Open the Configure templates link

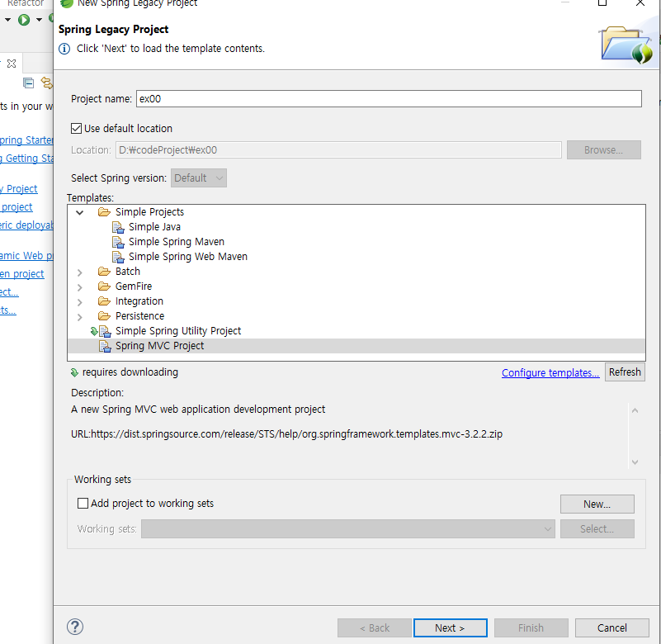[550, 373]
